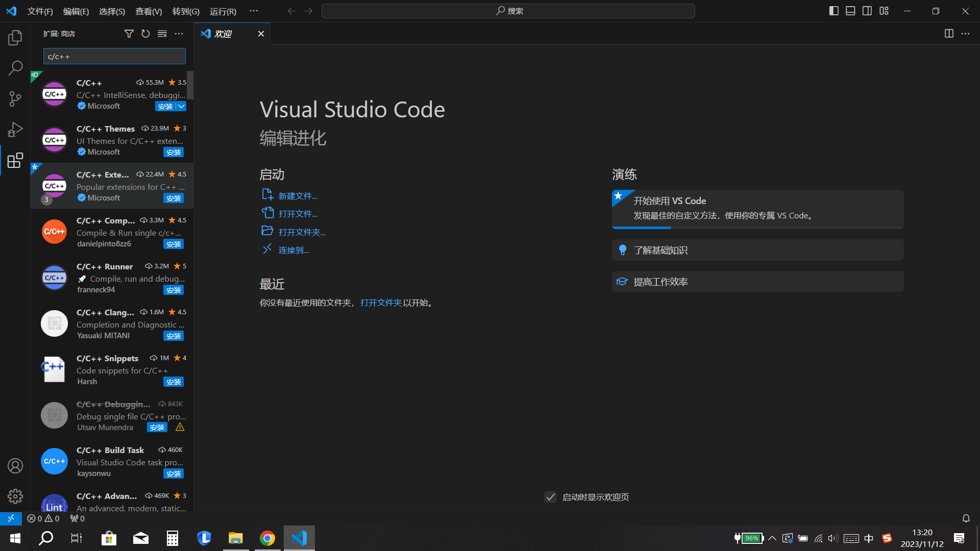Click the title bar search command center

tap(508, 11)
